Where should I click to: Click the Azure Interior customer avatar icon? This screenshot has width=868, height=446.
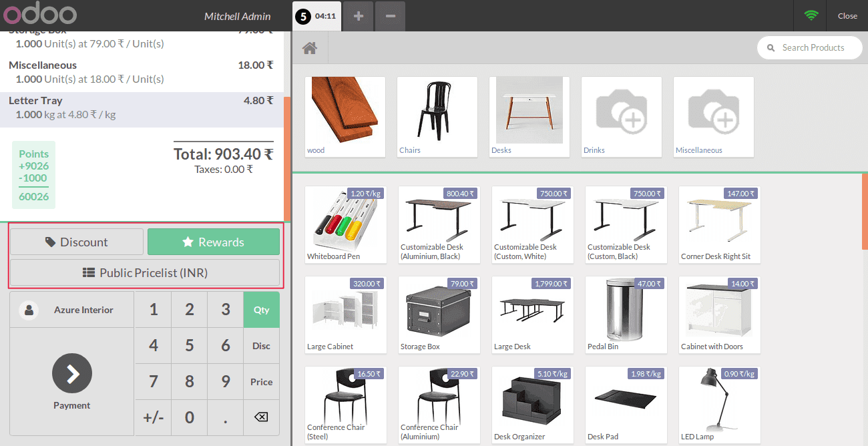pyautogui.click(x=29, y=310)
